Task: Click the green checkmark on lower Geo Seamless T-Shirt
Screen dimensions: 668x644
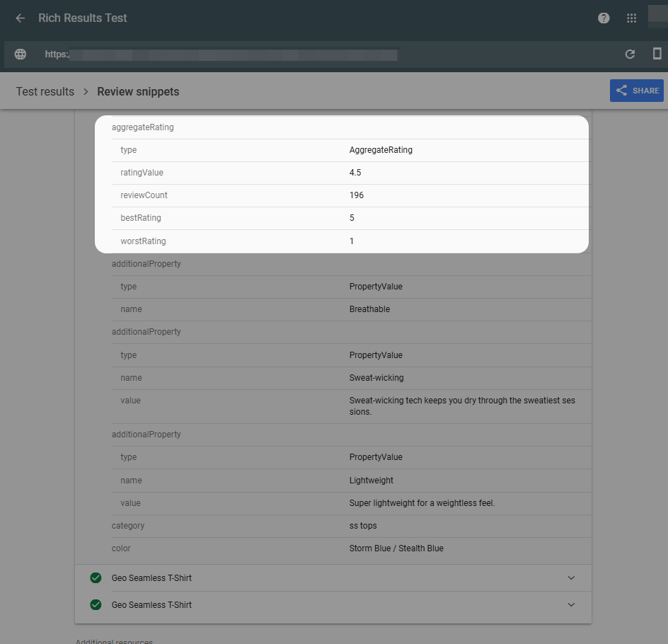Action: [x=96, y=605]
